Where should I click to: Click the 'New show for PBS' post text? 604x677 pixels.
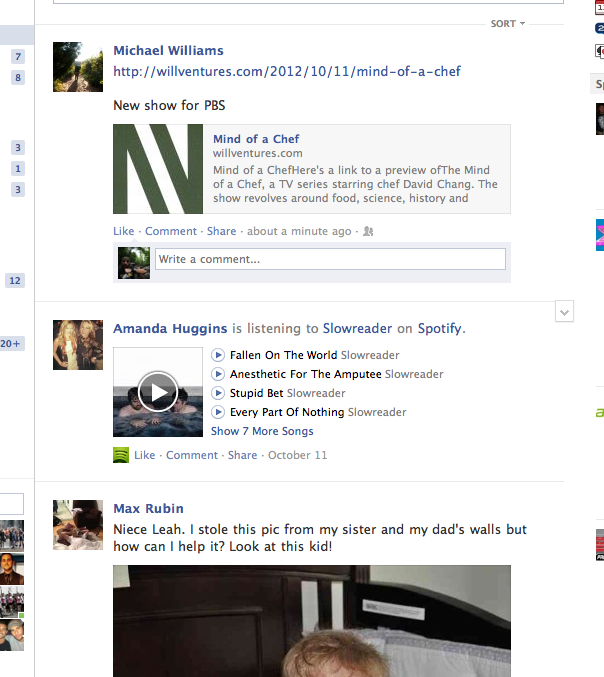pos(169,105)
